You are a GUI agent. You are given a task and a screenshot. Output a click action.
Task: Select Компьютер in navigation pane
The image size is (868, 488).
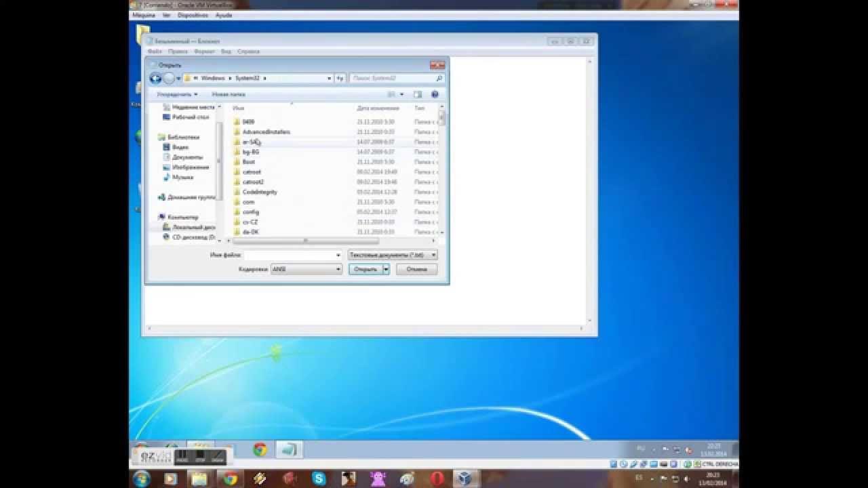[178, 218]
